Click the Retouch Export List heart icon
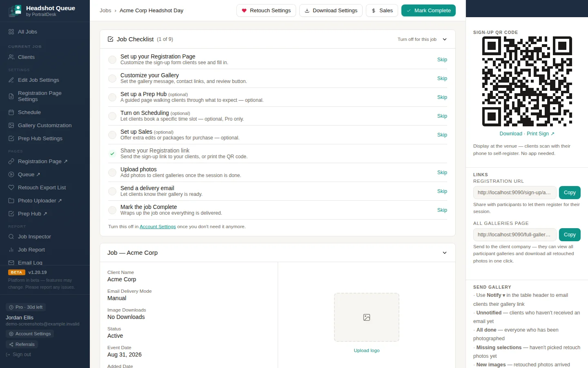 click(x=11, y=188)
